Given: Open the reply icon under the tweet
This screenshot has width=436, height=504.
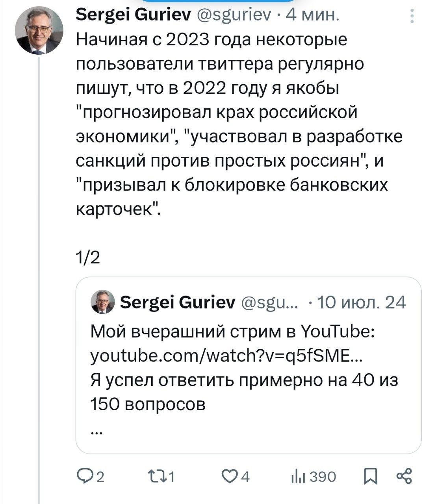Looking at the screenshot, I should click(x=83, y=477).
